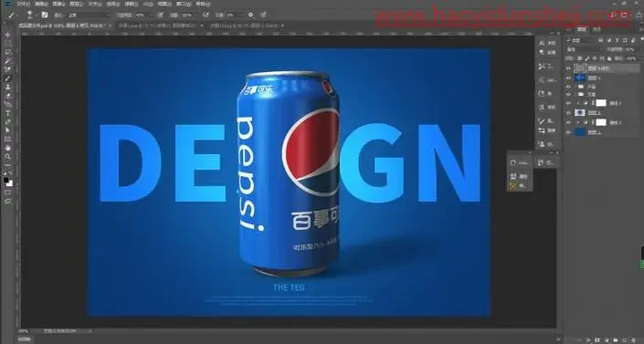Select the Clone Stamp tool
This screenshot has height=344, width=644.
(8, 87)
